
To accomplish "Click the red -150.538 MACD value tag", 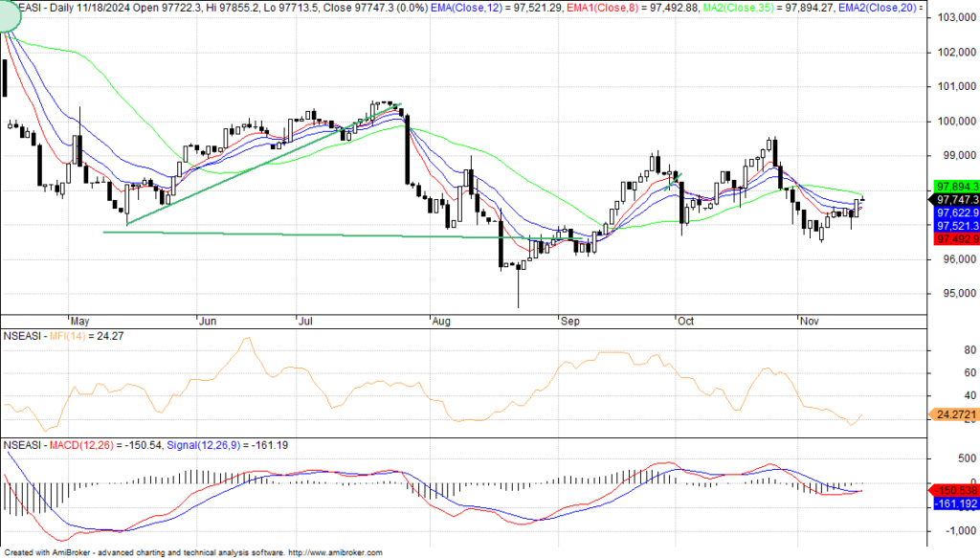I will 953,490.
